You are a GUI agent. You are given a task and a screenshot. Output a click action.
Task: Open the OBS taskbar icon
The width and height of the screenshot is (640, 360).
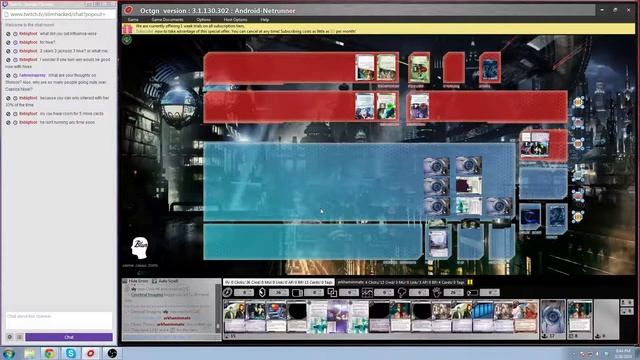tap(112, 353)
